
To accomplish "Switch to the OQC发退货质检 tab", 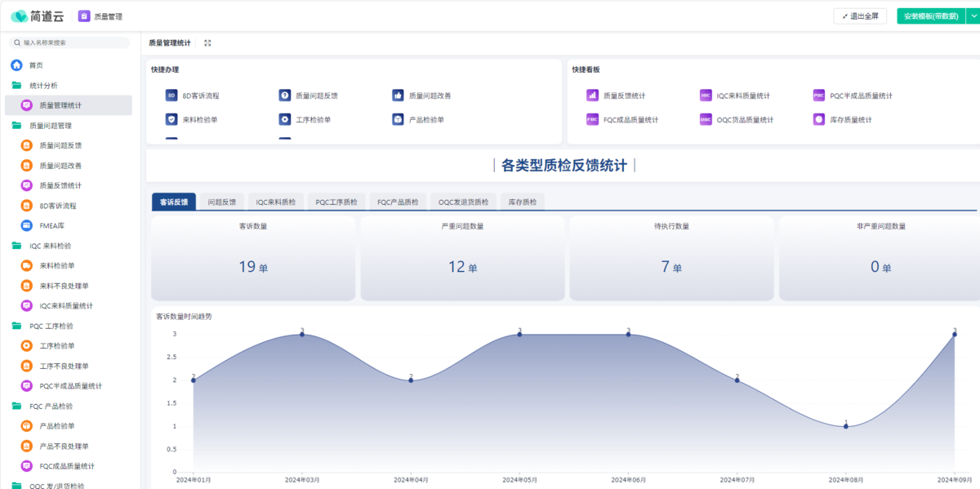I will 463,202.
